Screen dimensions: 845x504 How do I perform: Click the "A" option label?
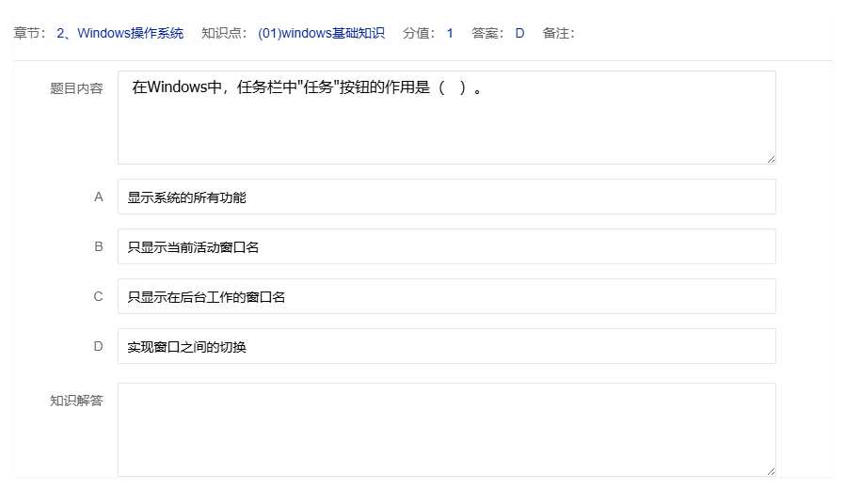99,197
